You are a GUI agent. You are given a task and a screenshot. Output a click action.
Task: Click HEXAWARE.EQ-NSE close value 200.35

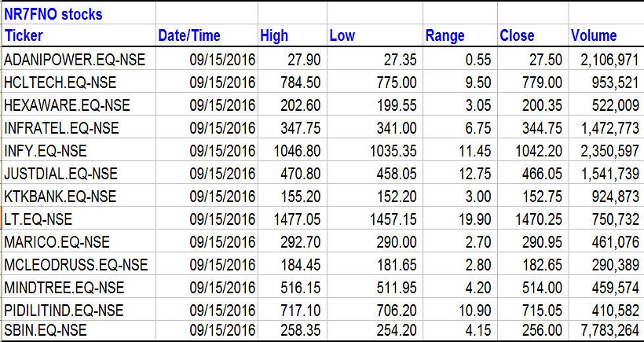(x=540, y=105)
